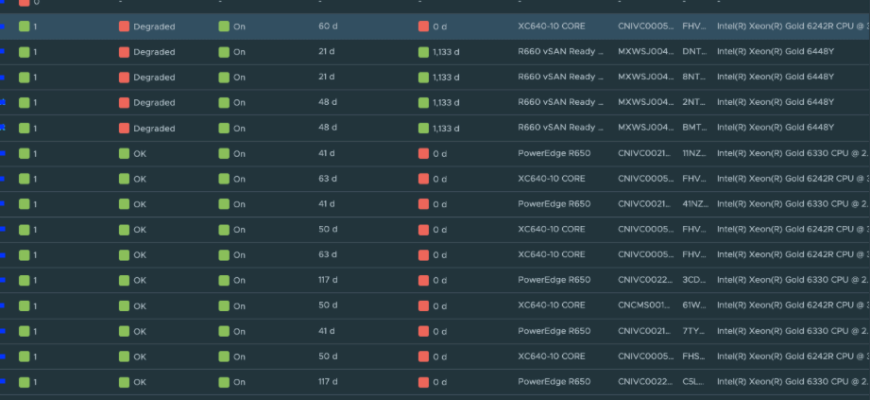This screenshot has width=870, height=400.
Task: Click the red Degraded icon in the BMT row
Action: tap(124, 128)
